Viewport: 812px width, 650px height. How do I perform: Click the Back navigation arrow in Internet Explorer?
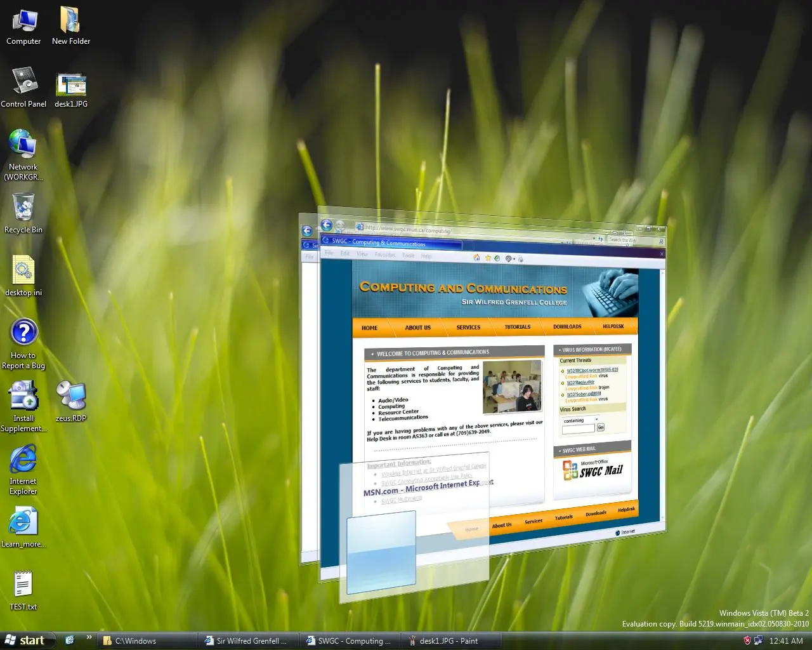(327, 225)
